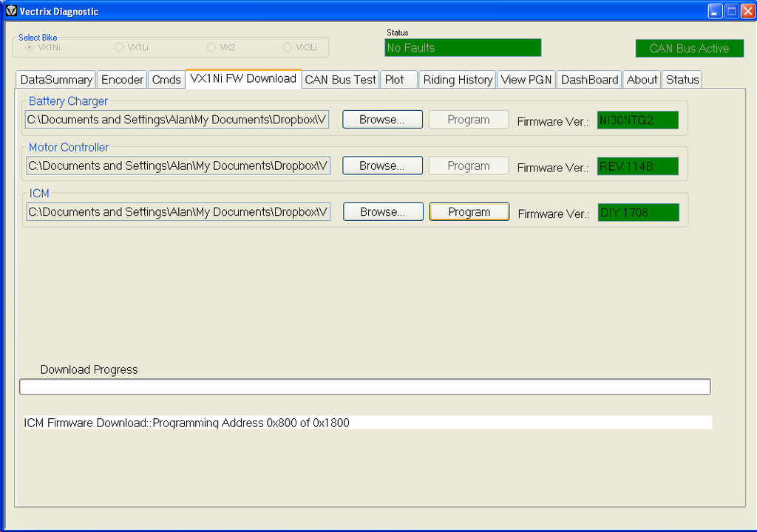Click firmware version REV 114B
This screenshot has height=532, width=757.
(638, 166)
